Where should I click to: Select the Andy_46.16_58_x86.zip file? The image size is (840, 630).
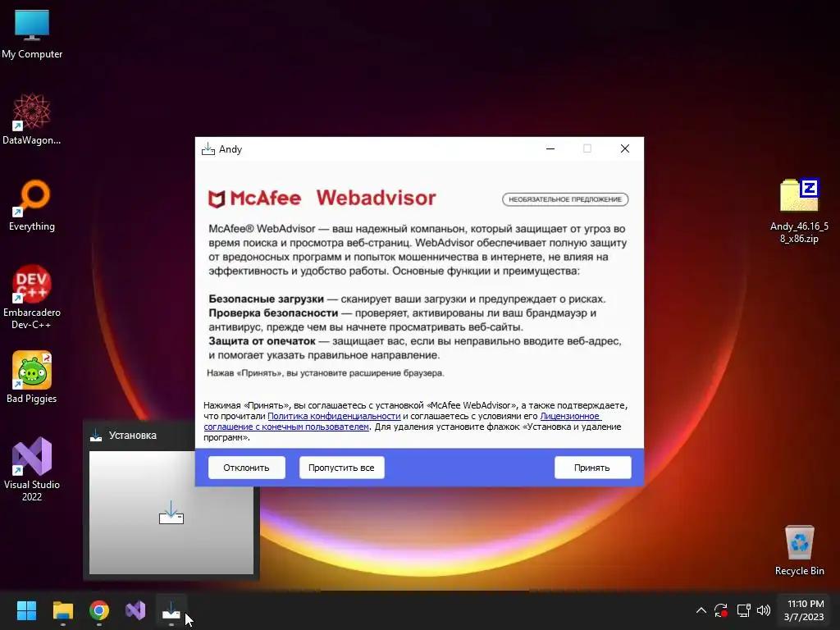click(x=799, y=211)
